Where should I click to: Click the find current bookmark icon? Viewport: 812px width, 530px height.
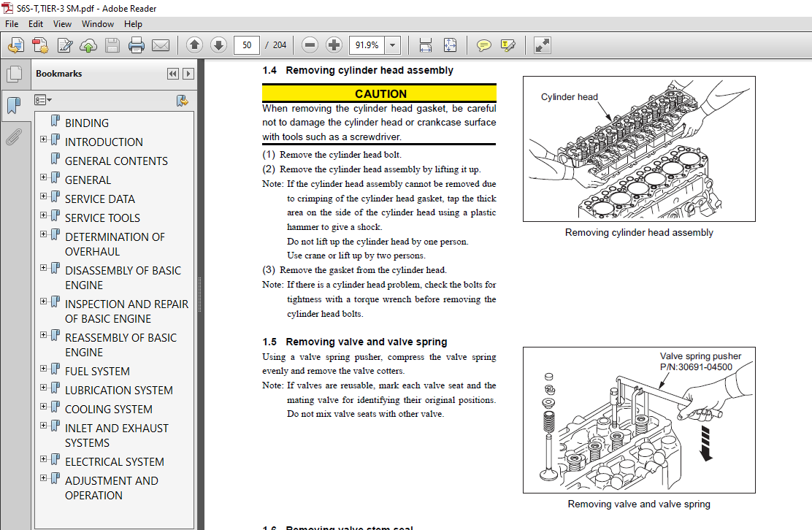point(183,101)
